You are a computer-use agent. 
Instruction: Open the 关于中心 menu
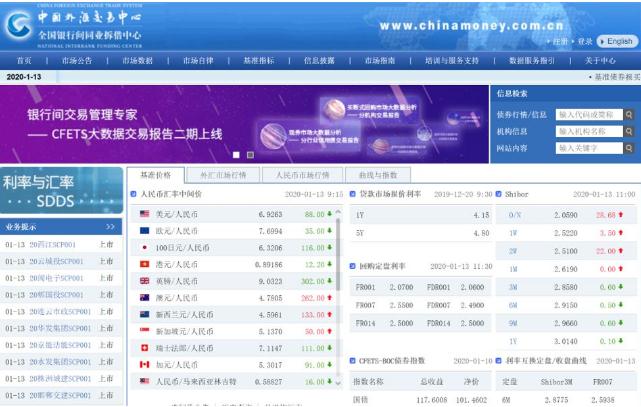600,60
